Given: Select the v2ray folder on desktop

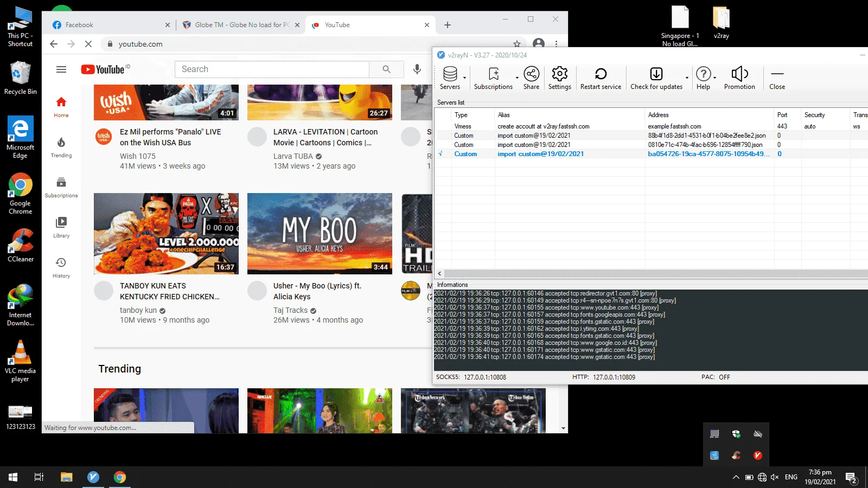Looking at the screenshot, I should [x=721, y=22].
